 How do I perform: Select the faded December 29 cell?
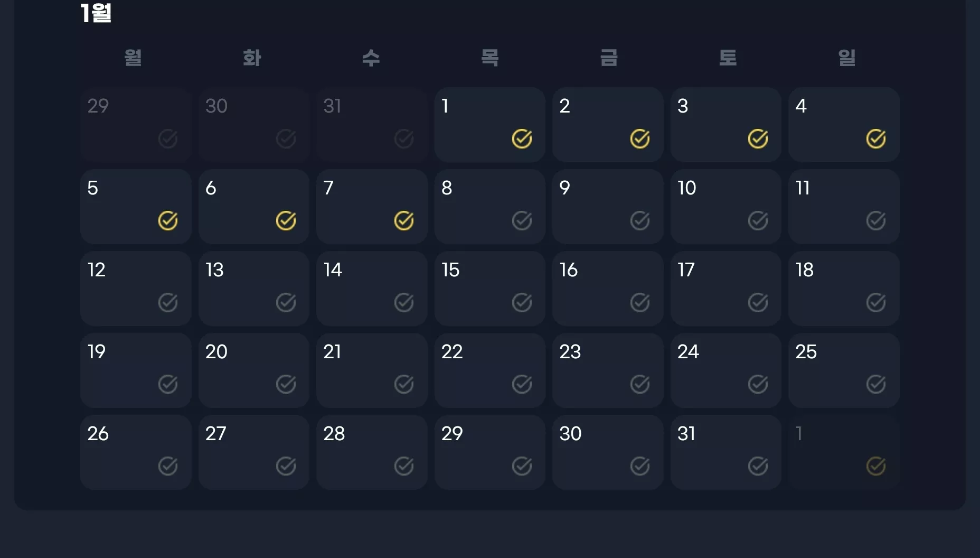coord(136,125)
